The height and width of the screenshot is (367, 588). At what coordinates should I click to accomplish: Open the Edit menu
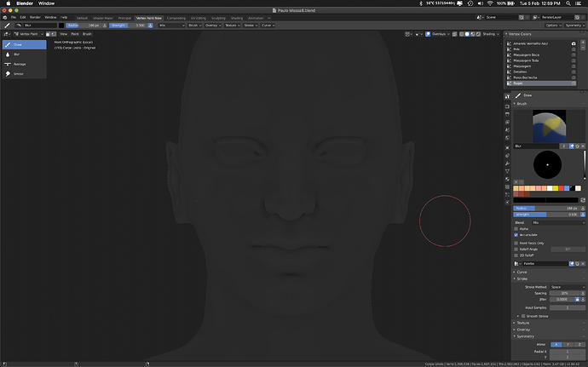(x=23, y=18)
